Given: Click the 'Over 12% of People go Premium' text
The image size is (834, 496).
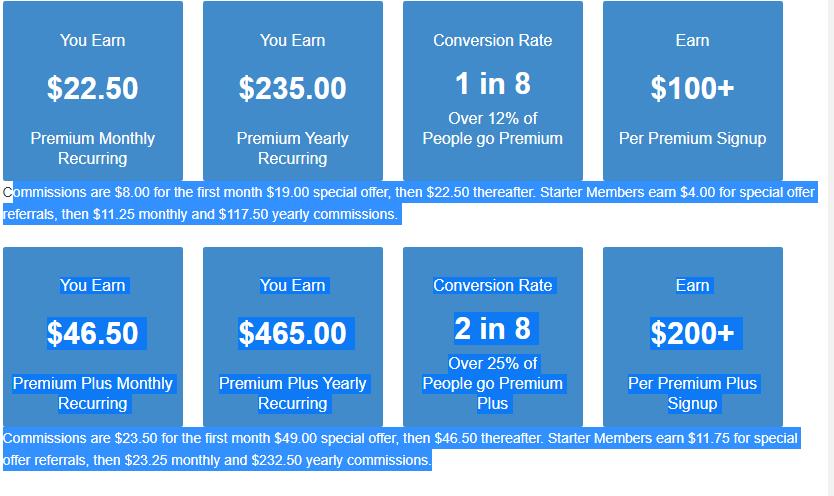Looking at the screenshot, I should tap(493, 128).
